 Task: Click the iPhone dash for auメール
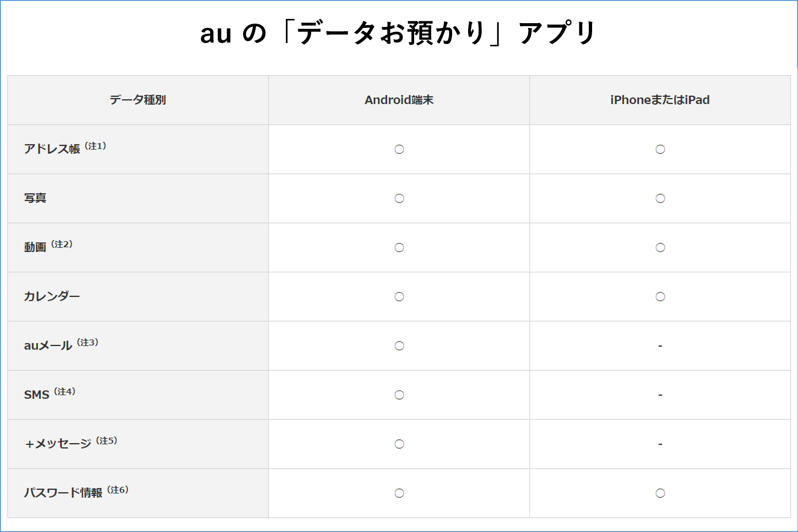[660, 346]
